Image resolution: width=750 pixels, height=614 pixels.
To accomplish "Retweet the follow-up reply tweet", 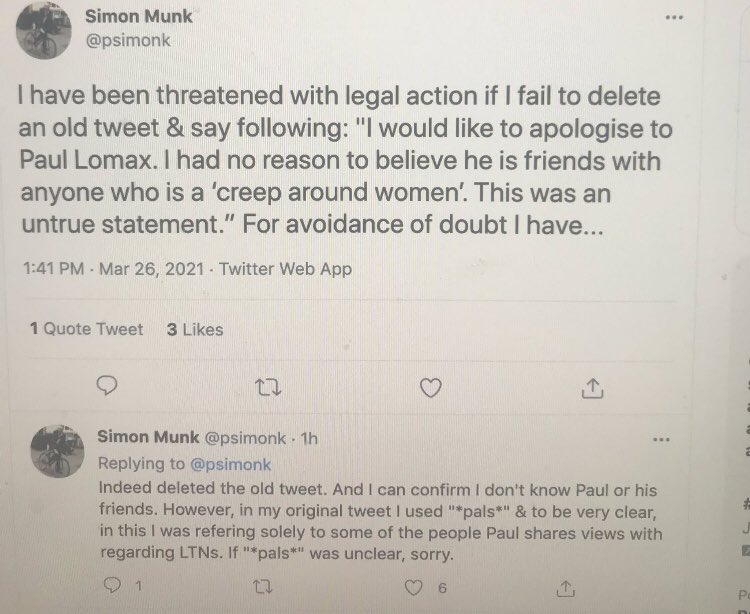I will (x=264, y=585).
